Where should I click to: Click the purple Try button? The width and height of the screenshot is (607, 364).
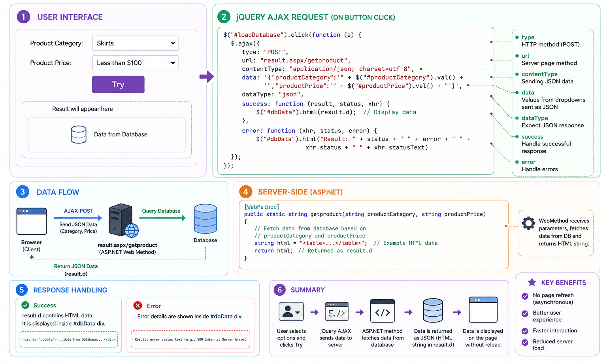pyautogui.click(x=118, y=85)
